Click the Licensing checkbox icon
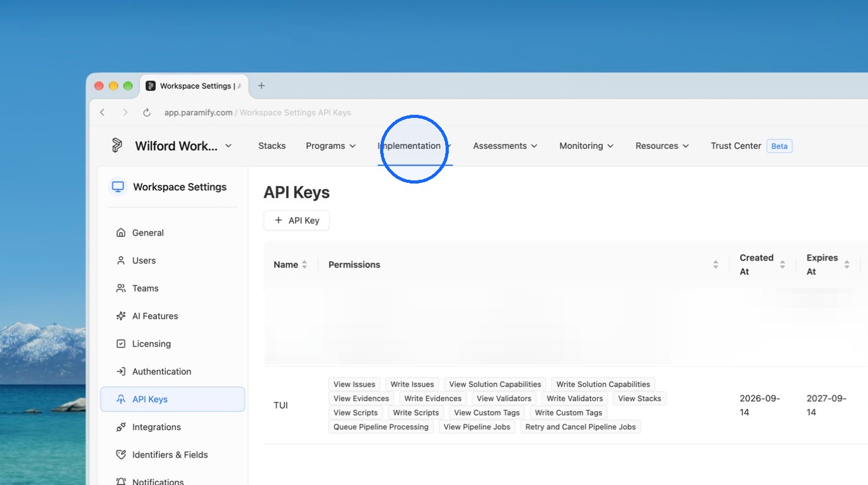This screenshot has height=485, width=868. tap(121, 344)
